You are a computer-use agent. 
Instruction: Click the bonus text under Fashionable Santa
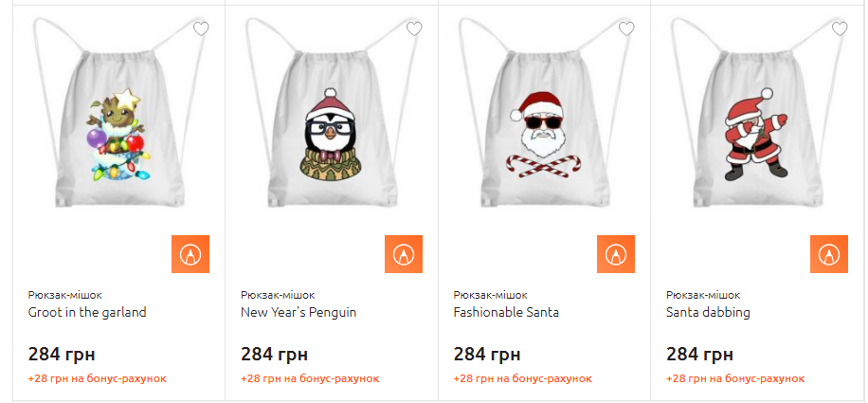click(x=522, y=378)
